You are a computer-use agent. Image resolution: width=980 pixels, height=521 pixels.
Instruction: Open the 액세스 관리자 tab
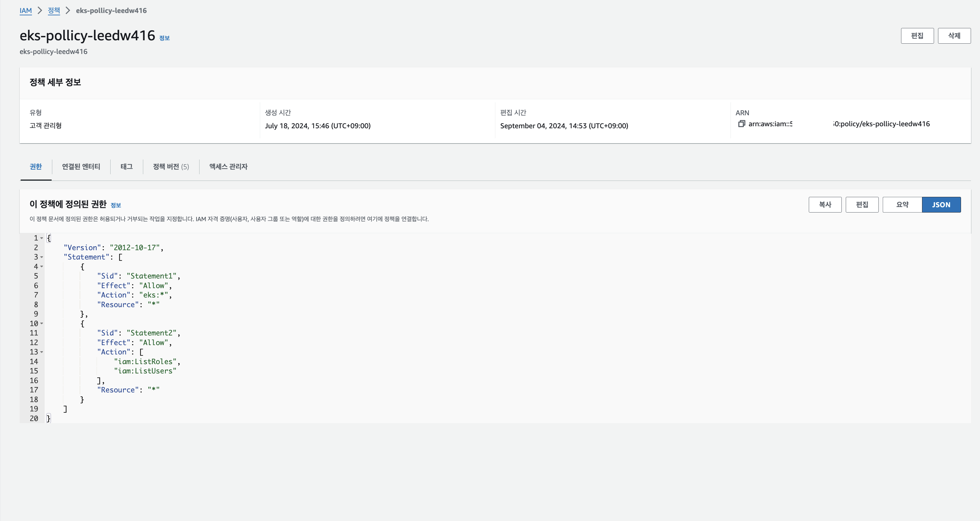228,167
